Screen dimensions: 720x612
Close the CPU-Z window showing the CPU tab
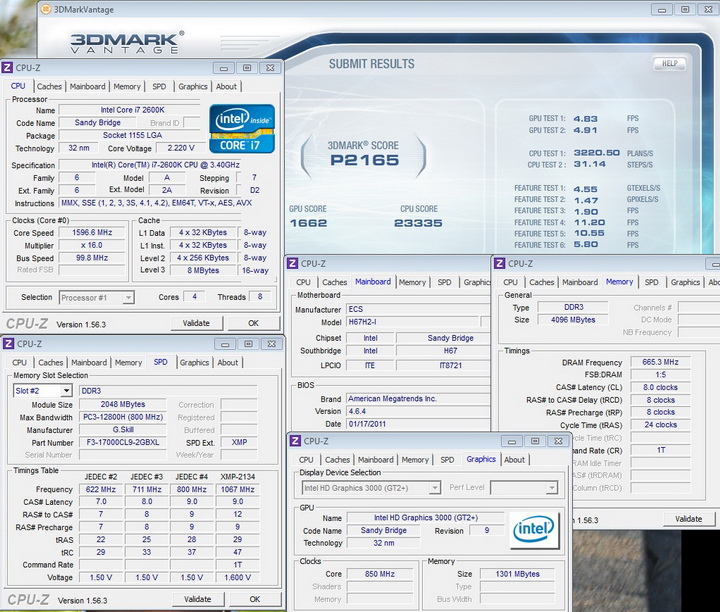coord(268,68)
